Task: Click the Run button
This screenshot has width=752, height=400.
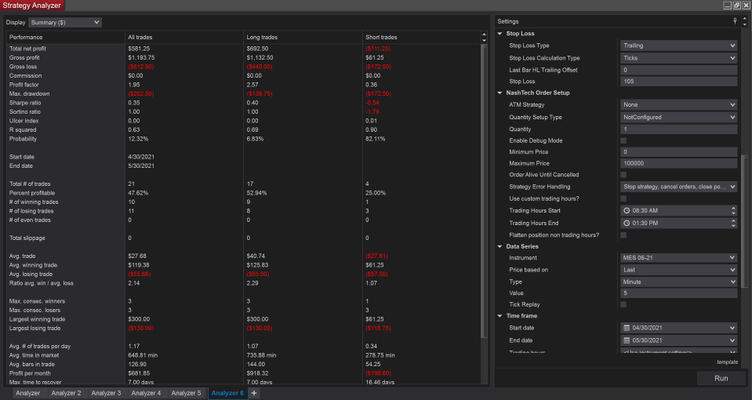Action: 721,379
